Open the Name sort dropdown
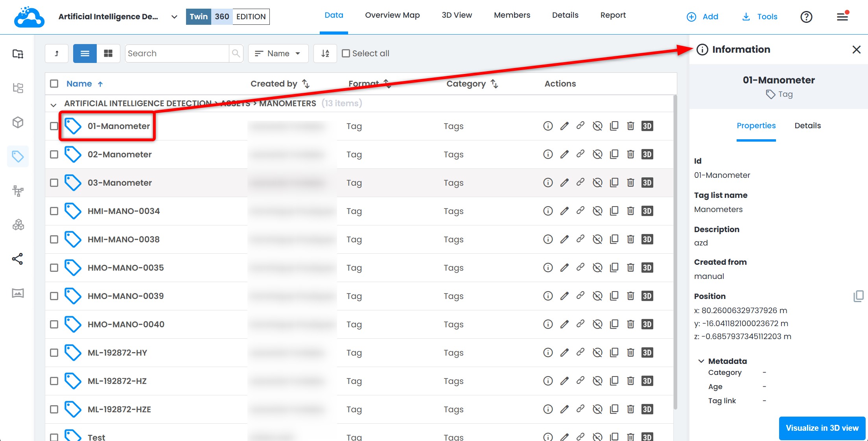The height and width of the screenshot is (441, 868). [278, 54]
